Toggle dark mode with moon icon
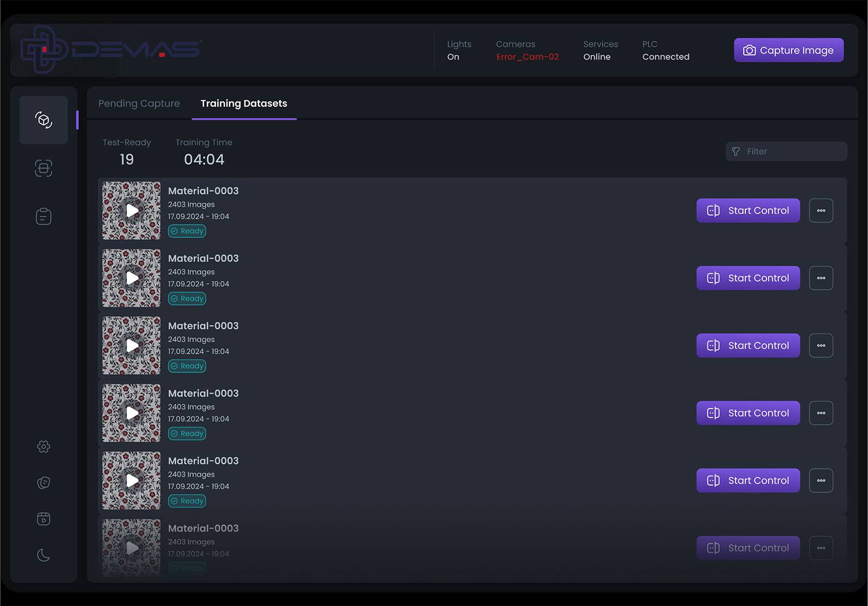 pyautogui.click(x=43, y=554)
